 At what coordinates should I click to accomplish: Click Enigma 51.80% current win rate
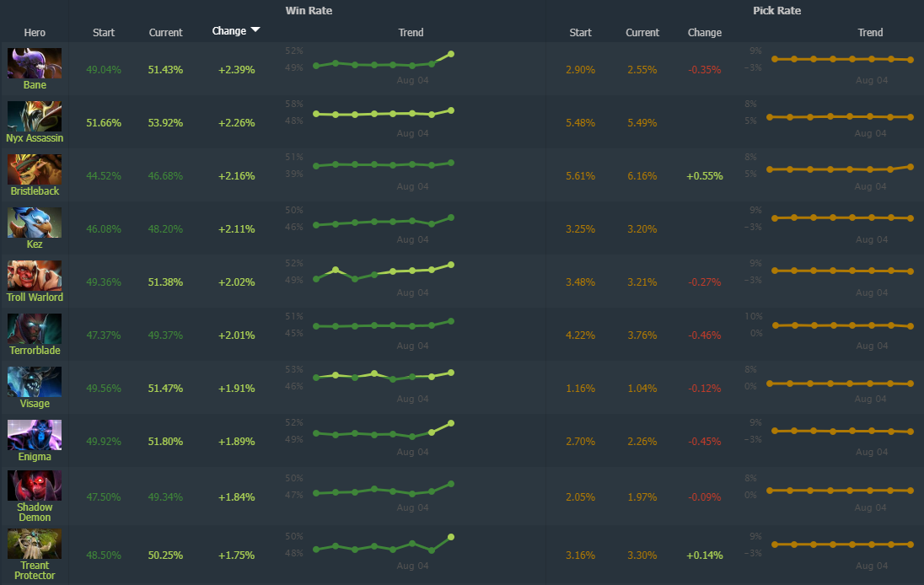165,441
